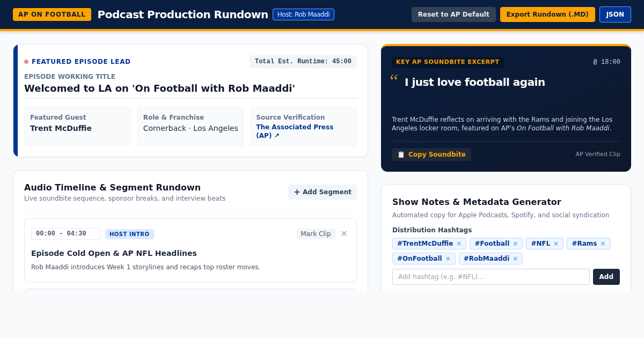Click the Rob Maaddi introduces Week 1 description
This screenshot has width=644, height=338.
click(145, 267)
